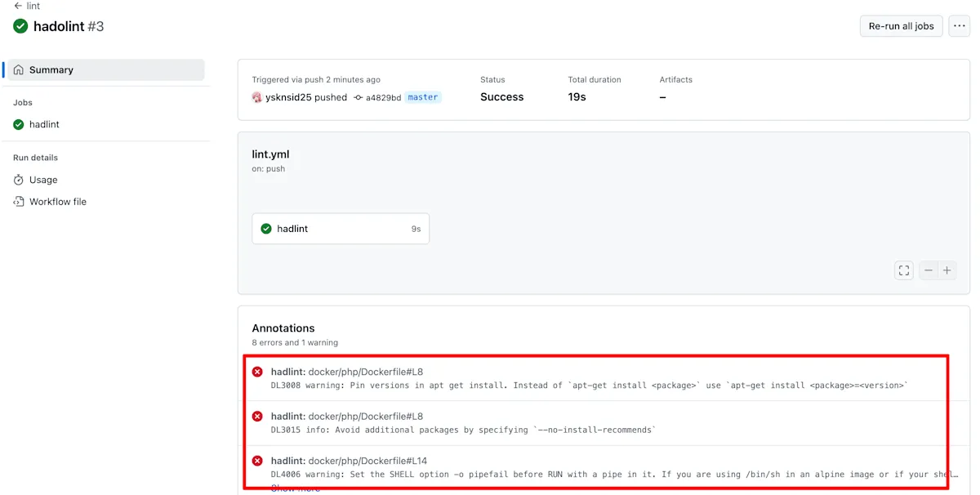Click the home icon next to Summary
This screenshot has height=495, width=980.
[19, 70]
